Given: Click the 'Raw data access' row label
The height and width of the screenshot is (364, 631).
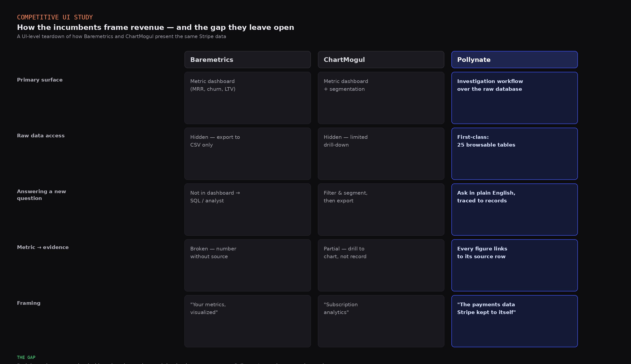Looking at the screenshot, I should pos(41,136).
